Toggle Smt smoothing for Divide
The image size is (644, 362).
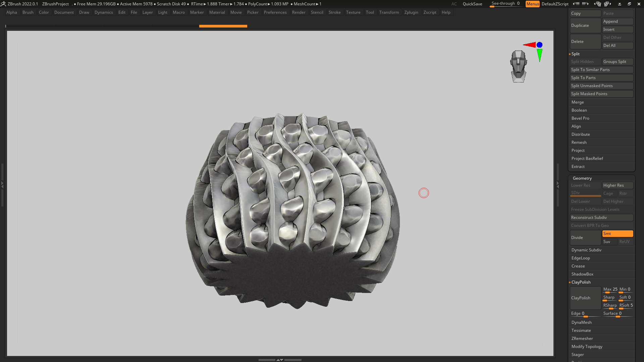(x=618, y=234)
